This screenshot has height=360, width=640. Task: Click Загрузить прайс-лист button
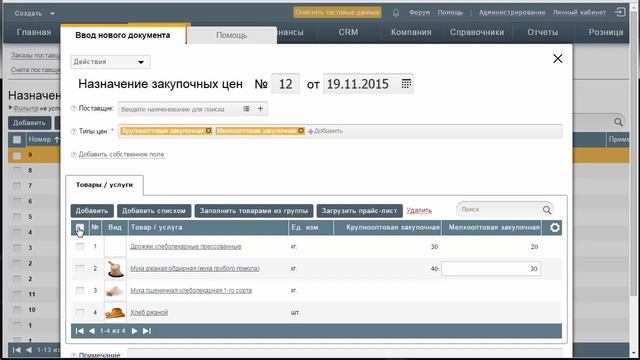(x=360, y=211)
